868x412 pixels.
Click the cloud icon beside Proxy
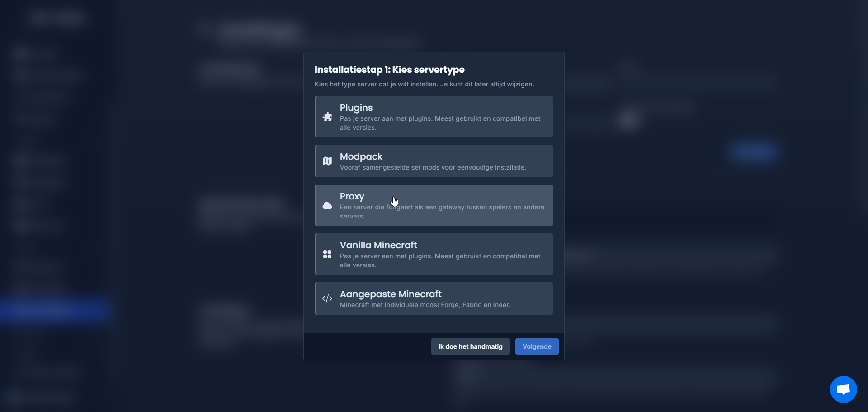pos(327,205)
